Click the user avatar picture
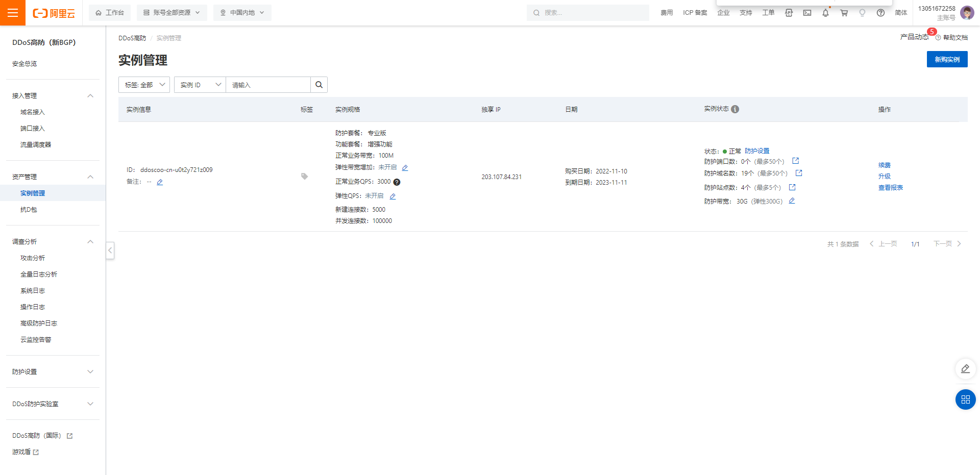This screenshot has width=980, height=475. [x=967, y=13]
